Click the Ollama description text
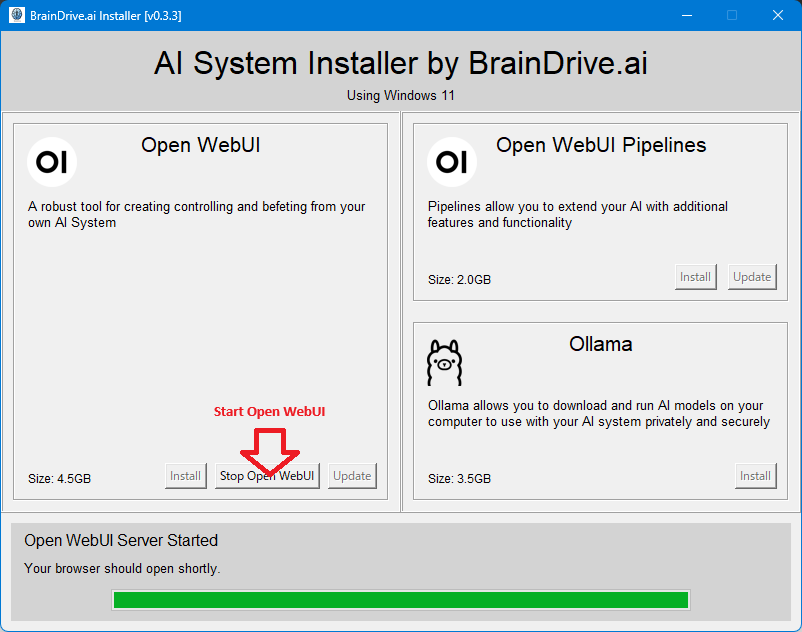 coord(599,414)
